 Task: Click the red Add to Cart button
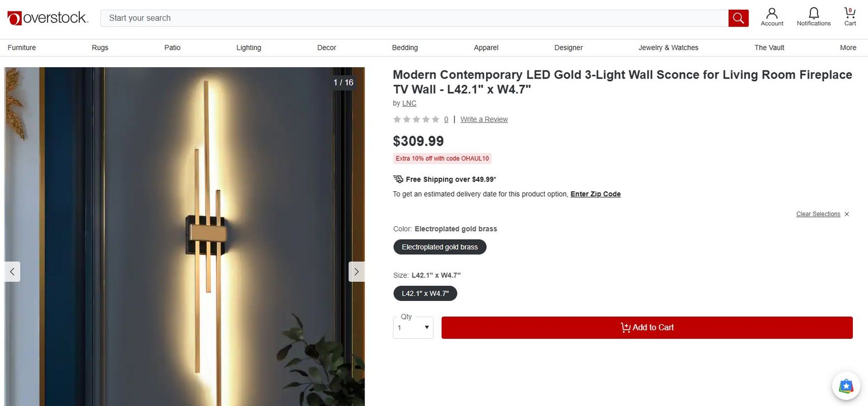coord(647,327)
